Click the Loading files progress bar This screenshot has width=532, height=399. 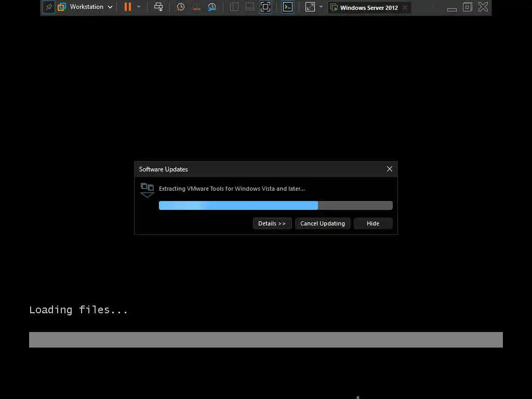265,340
